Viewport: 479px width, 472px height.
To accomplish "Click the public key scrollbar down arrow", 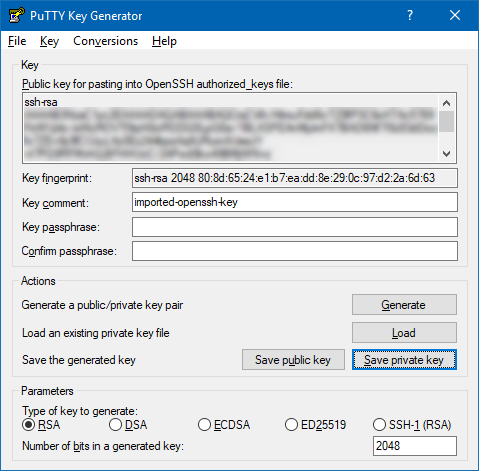I will tap(447, 154).
